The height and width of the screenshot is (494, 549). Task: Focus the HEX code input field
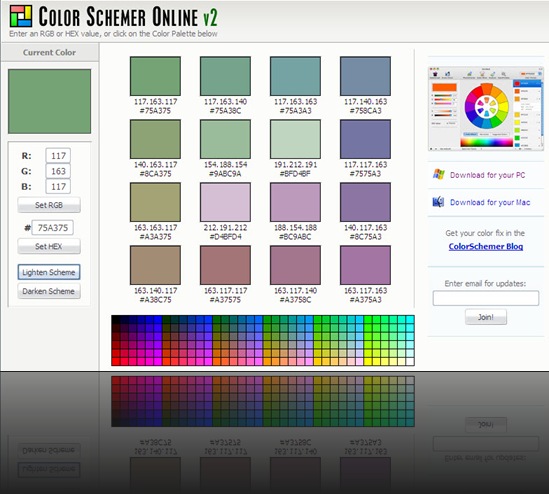coord(53,228)
